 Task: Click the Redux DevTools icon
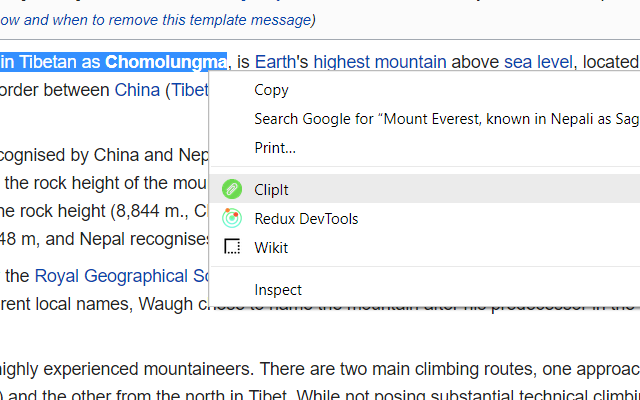pos(232,218)
